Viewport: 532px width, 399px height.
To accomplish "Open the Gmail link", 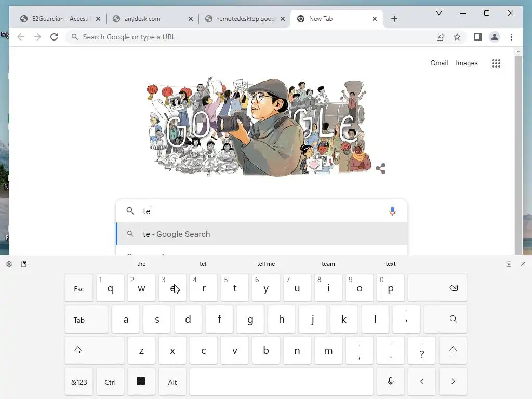I will pyautogui.click(x=439, y=63).
